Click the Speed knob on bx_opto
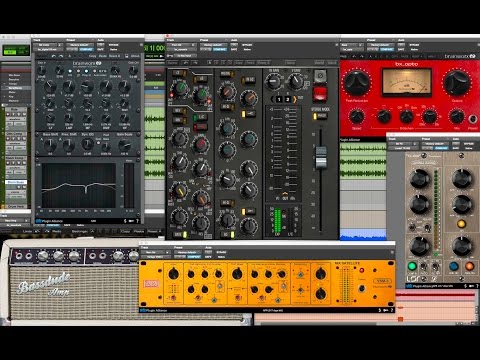This screenshot has height=360, width=480. (x=357, y=117)
